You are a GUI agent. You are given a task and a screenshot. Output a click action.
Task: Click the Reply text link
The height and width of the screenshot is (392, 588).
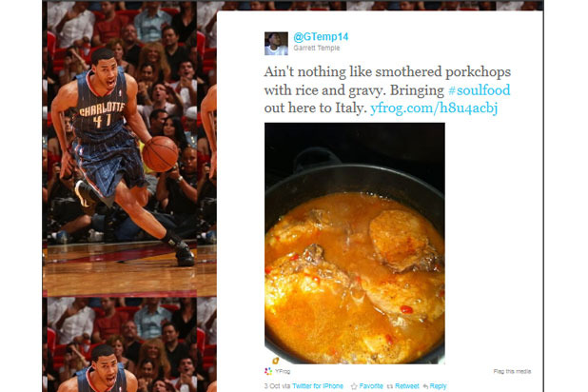438,386
